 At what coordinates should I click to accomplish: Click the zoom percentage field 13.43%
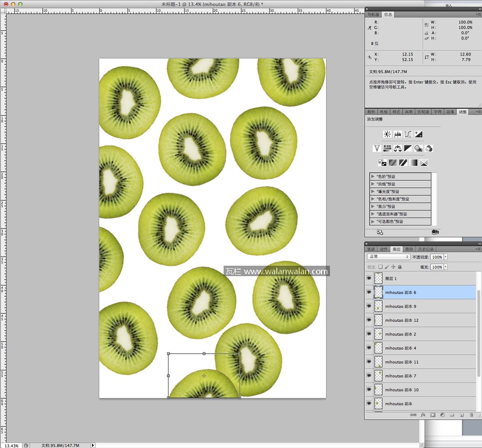tap(11, 446)
